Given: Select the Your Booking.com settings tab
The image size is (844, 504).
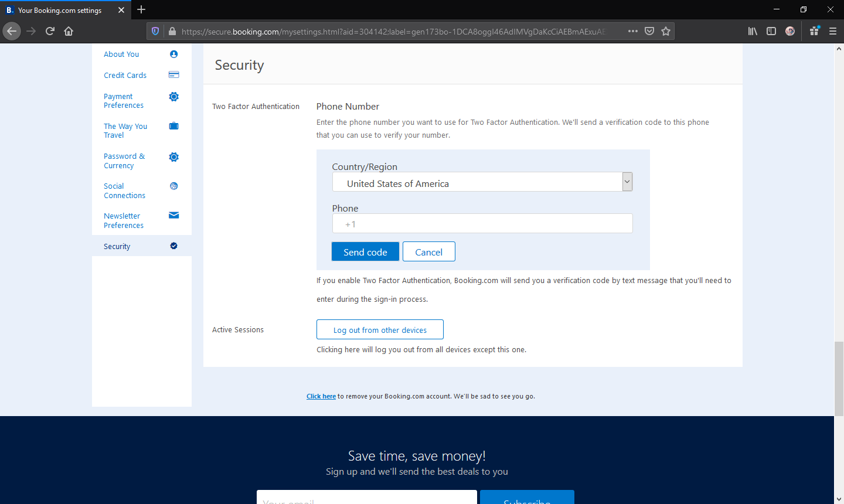Looking at the screenshot, I should [66, 10].
